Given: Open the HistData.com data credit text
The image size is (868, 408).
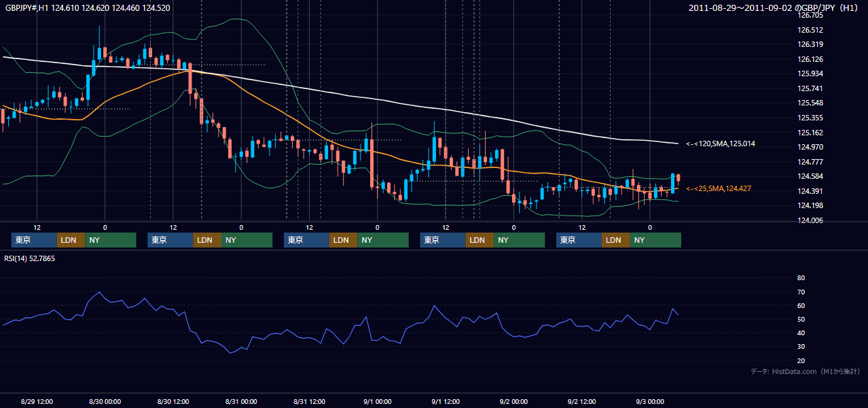Looking at the screenshot, I should pos(805,371).
